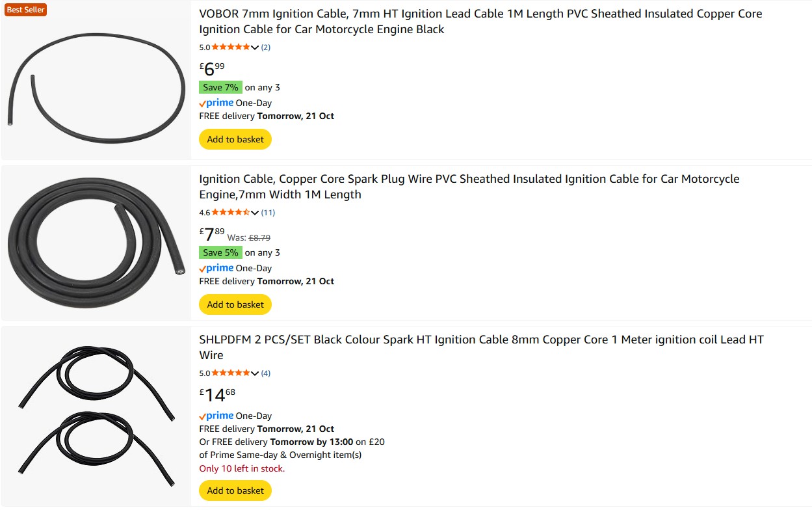Click the Save 5% green badge
Screen dimensions: 812x510
coord(220,252)
